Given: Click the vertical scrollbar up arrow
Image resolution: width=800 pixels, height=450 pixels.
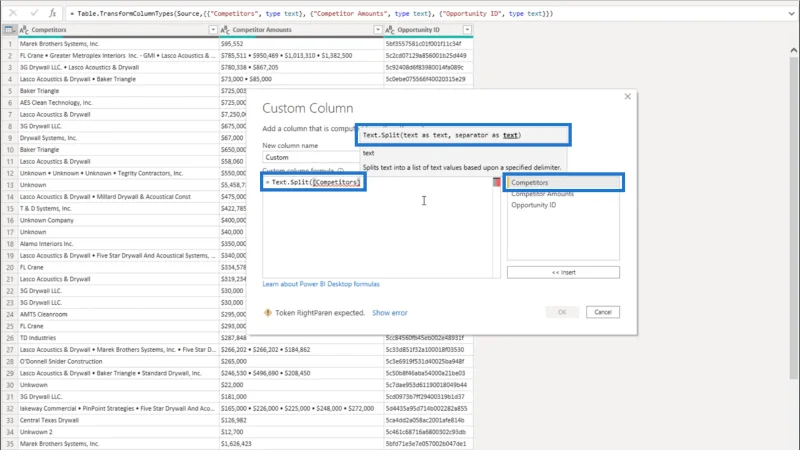Looking at the screenshot, I should click(x=793, y=50).
